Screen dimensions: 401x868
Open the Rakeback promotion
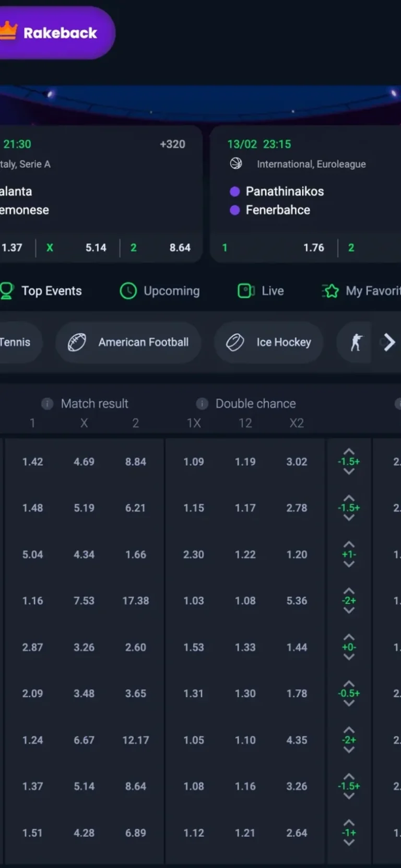click(x=56, y=32)
